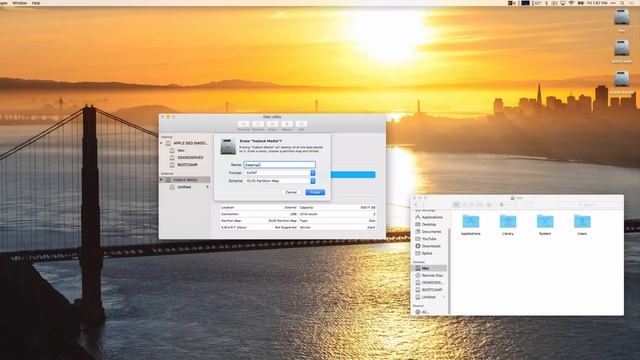Open Spotlight search magnifier in menu bar
The image size is (640, 360).
[622, 3]
